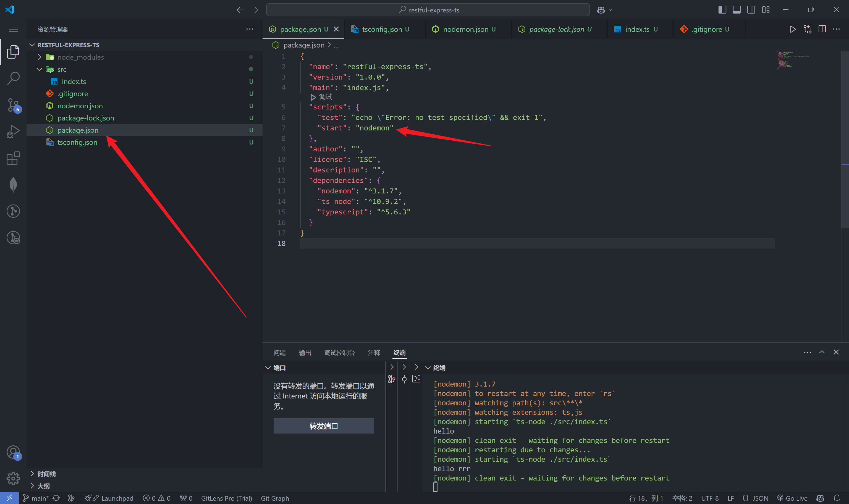Image resolution: width=849 pixels, height=504 pixels.
Task: Toggle the primary side bar visibility
Action: click(x=722, y=10)
